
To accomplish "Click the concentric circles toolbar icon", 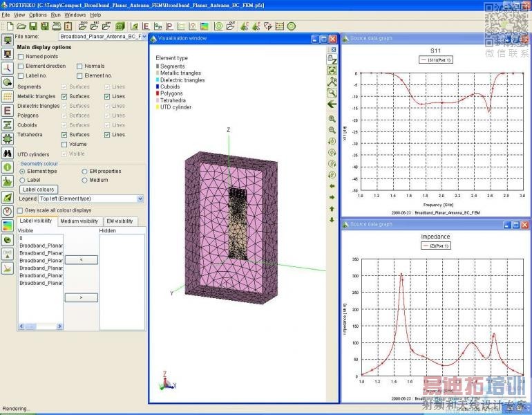I will click(218, 26).
